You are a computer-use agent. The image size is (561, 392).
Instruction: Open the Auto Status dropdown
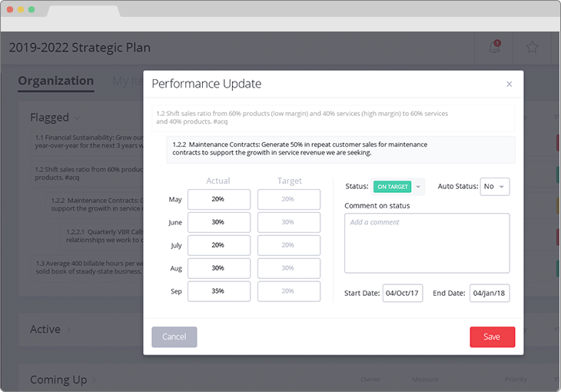(x=494, y=187)
